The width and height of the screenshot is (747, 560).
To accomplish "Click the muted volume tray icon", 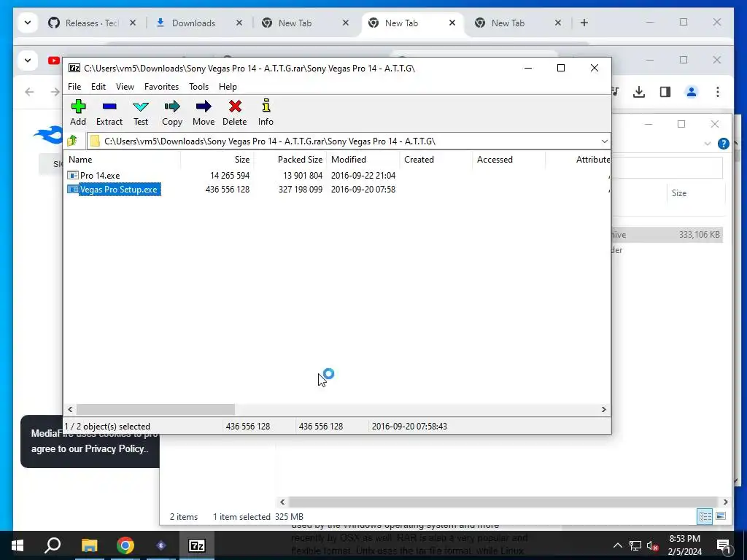I will click(x=652, y=545).
